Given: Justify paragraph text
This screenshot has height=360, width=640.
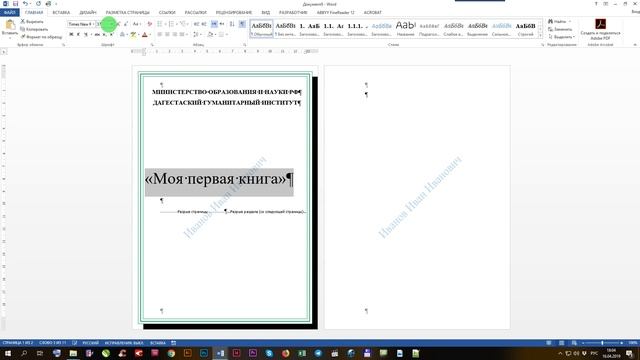Looking at the screenshot, I should coord(182,35).
